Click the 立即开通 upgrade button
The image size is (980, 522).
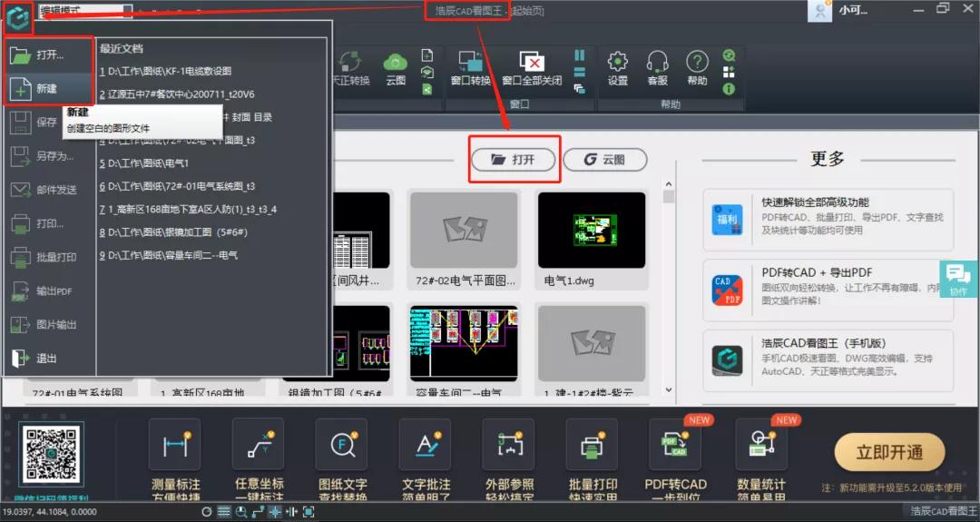[889, 452]
